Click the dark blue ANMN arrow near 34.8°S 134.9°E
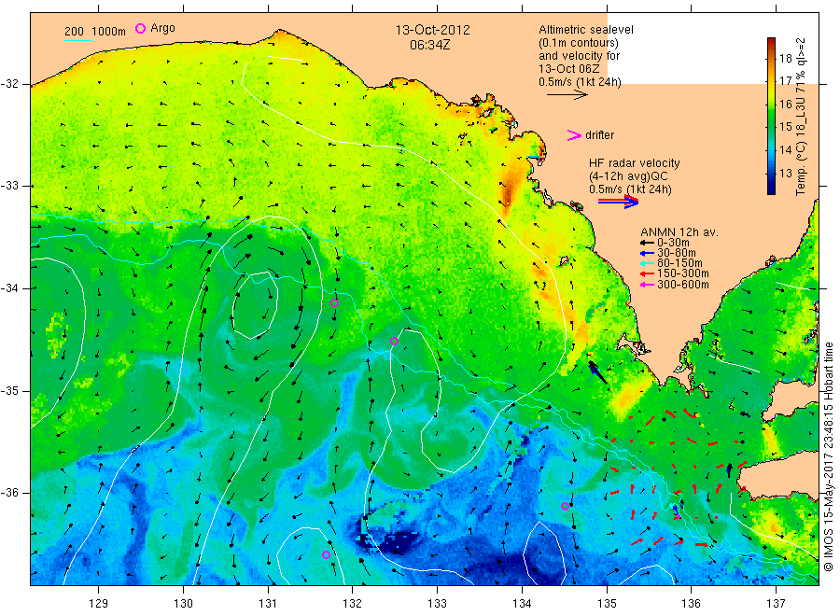Image resolution: width=840 pixels, height=616 pixels. [598, 372]
